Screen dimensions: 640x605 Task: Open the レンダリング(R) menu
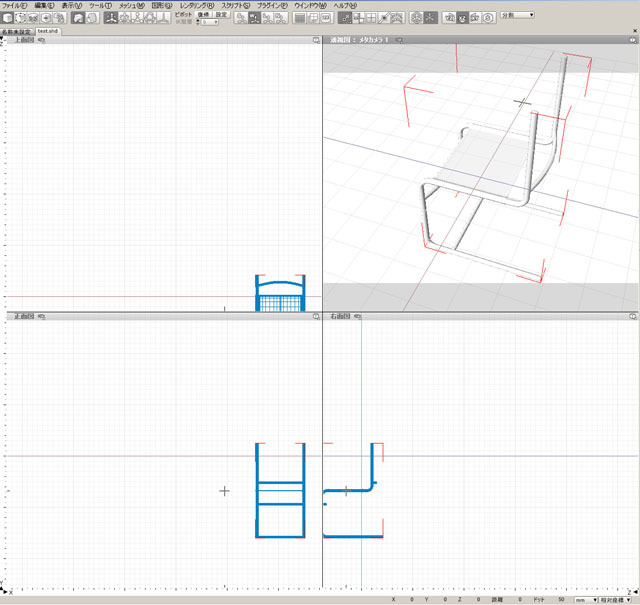[x=197, y=5]
